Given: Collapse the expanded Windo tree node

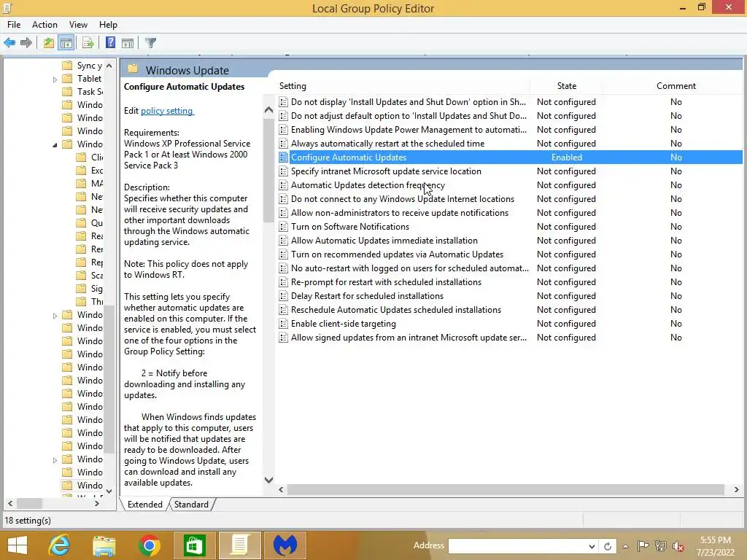Looking at the screenshot, I should 55,145.
